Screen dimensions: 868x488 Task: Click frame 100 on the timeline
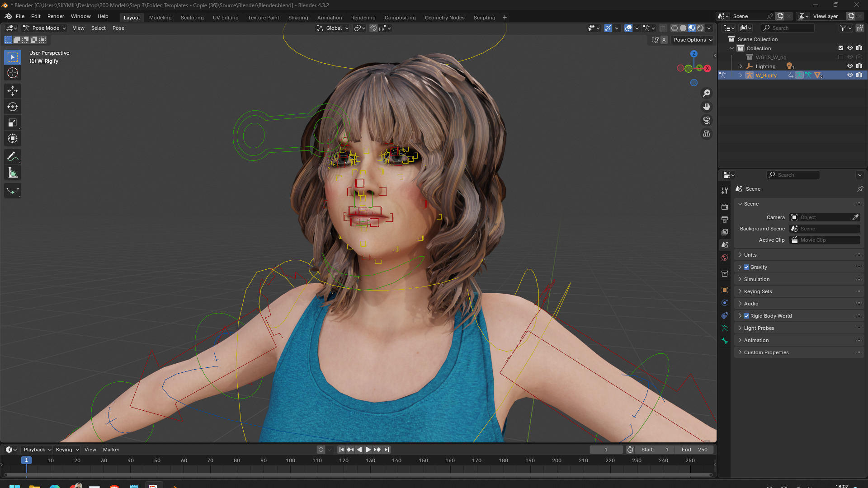[x=290, y=460]
